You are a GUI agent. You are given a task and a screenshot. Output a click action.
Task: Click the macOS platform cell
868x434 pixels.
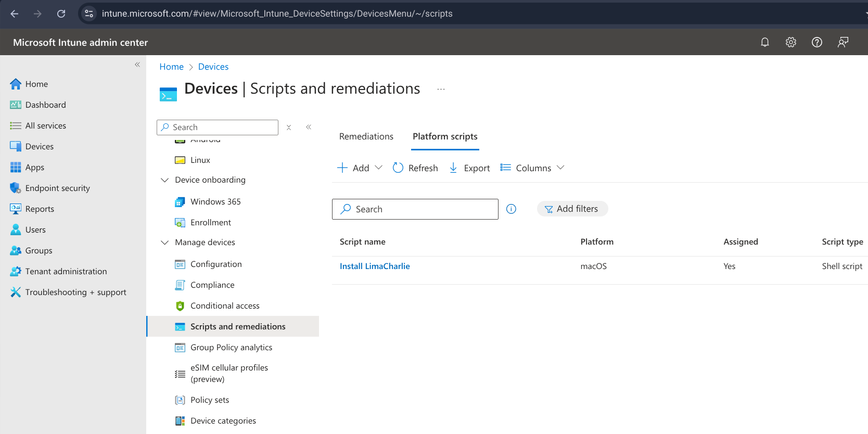[x=594, y=266]
